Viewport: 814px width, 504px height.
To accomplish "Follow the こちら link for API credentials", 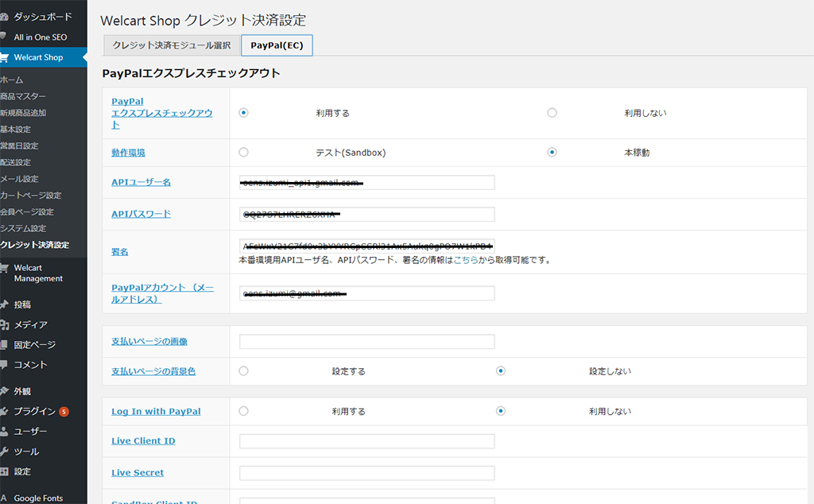I will (x=466, y=260).
